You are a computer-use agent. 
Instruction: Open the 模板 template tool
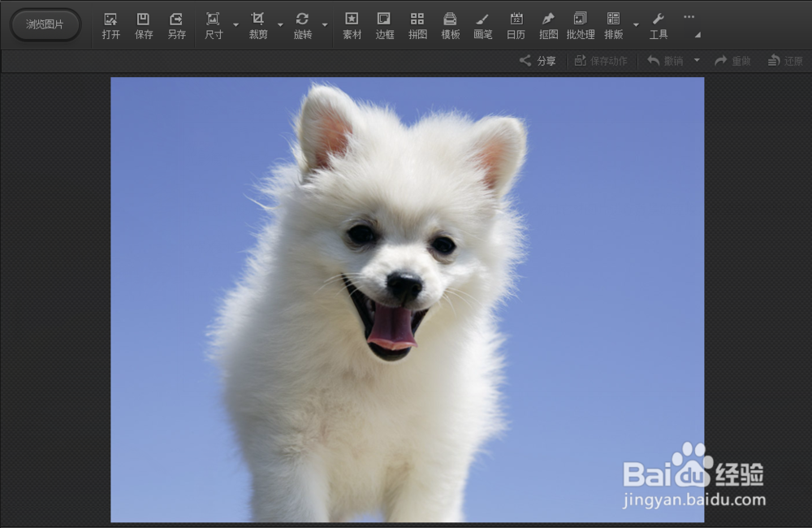(450, 26)
